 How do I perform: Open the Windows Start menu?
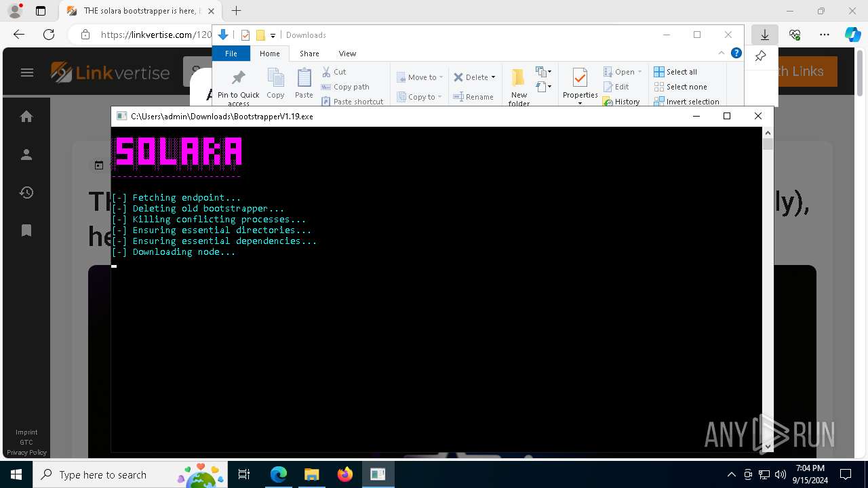click(16, 474)
